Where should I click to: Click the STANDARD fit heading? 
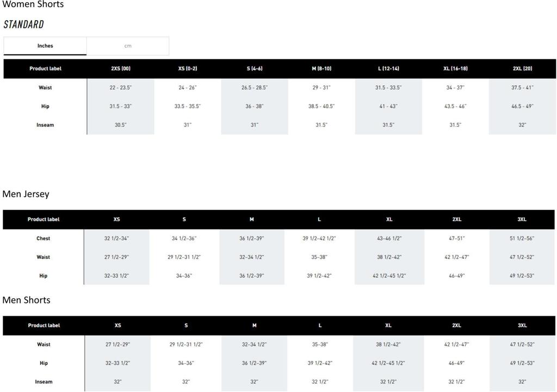click(23, 24)
